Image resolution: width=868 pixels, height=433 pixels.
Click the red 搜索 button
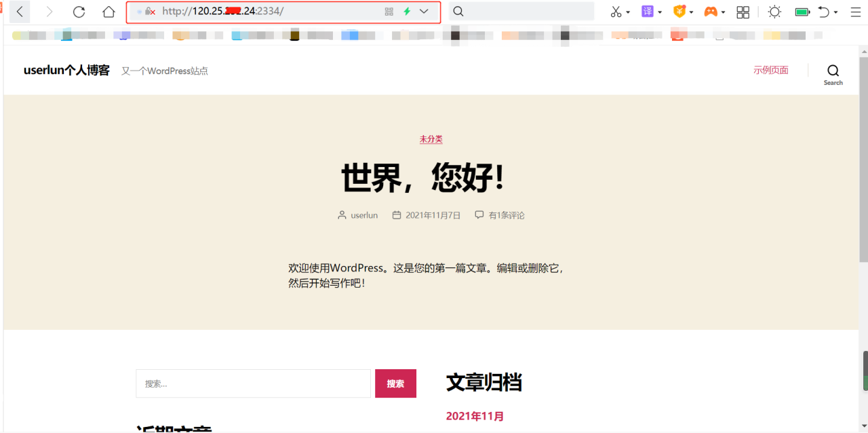coord(395,383)
